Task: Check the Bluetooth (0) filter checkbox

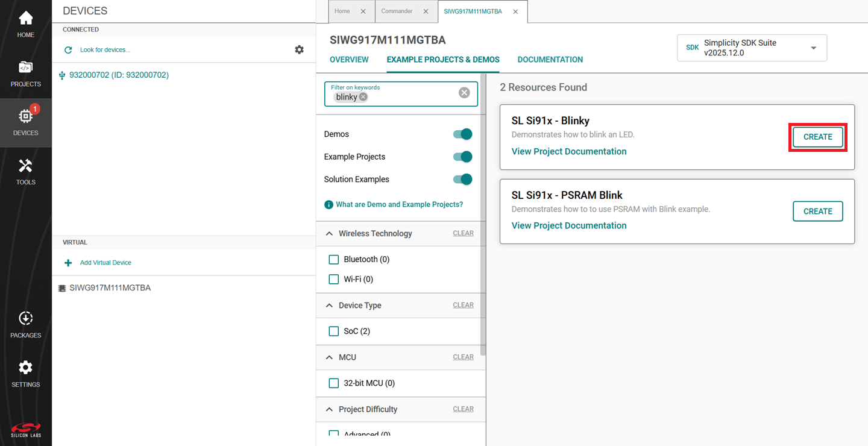Action: click(x=334, y=259)
